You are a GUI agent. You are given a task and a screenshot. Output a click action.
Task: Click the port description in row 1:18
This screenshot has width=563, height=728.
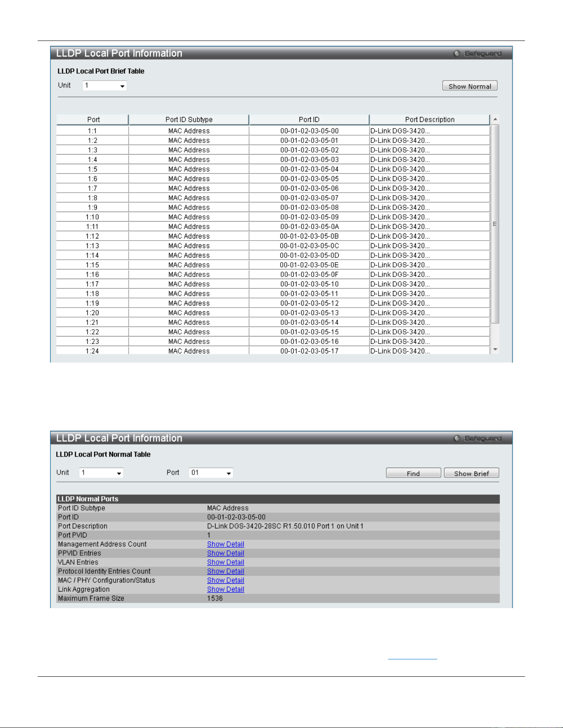(x=400, y=294)
